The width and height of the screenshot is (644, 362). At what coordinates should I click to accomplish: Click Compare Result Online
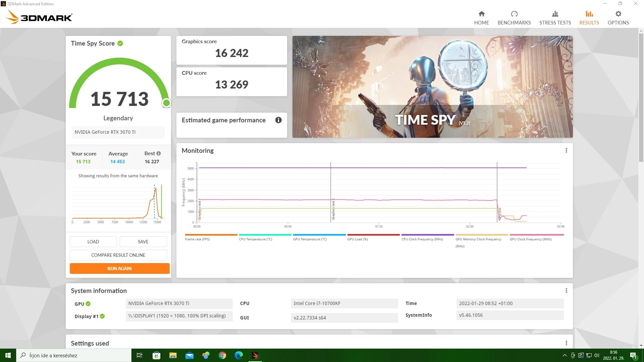[118, 255]
